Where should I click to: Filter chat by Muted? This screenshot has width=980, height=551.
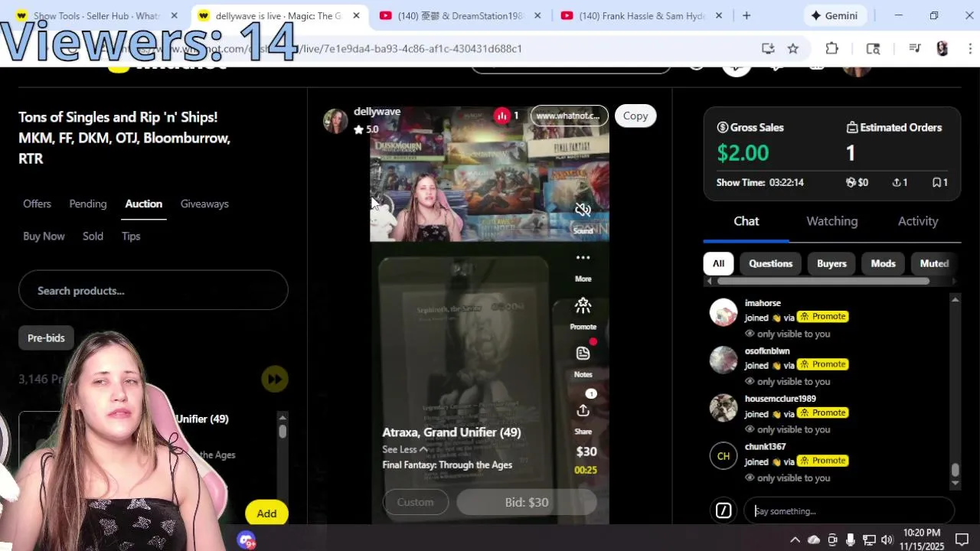(x=934, y=263)
